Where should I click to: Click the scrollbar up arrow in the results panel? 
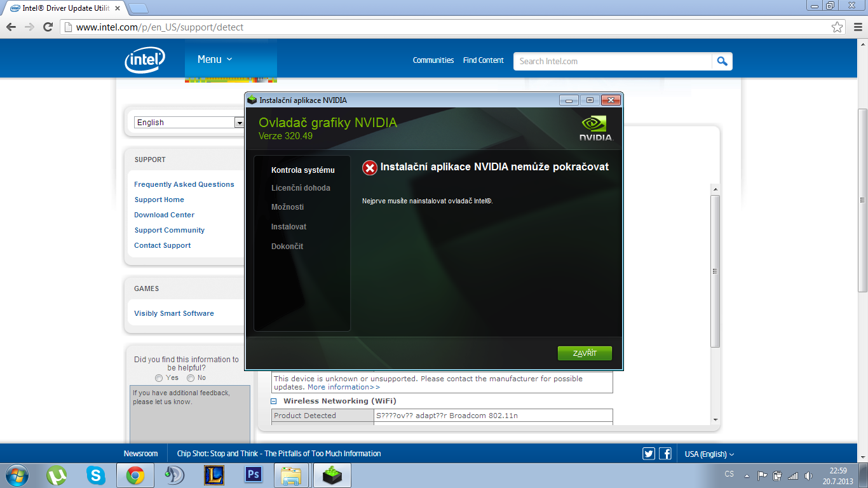tap(715, 189)
